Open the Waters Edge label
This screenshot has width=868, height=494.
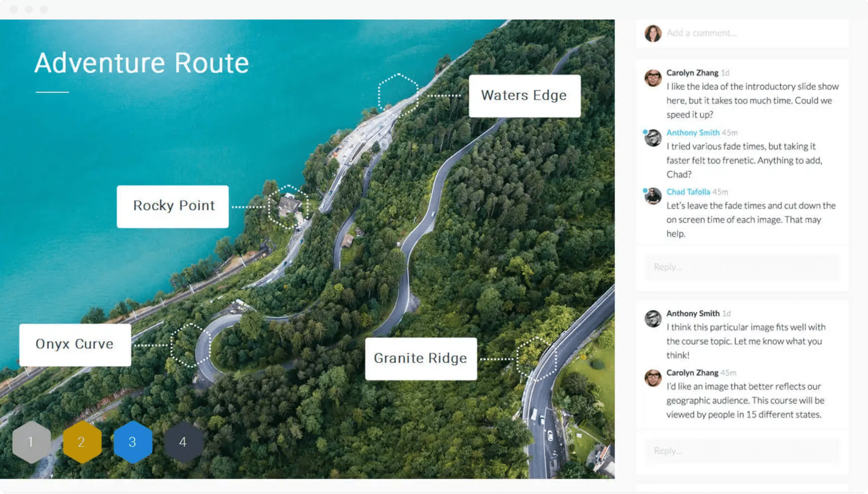point(525,96)
